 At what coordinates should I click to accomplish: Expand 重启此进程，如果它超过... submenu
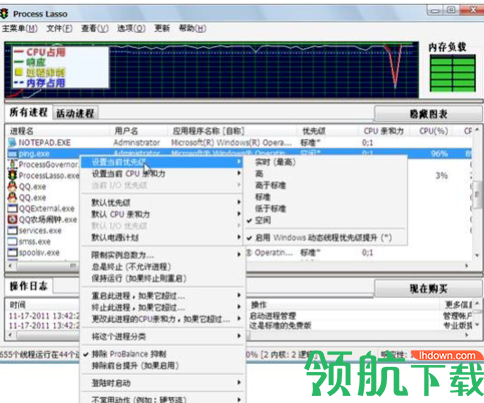pyautogui.click(x=163, y=296)
